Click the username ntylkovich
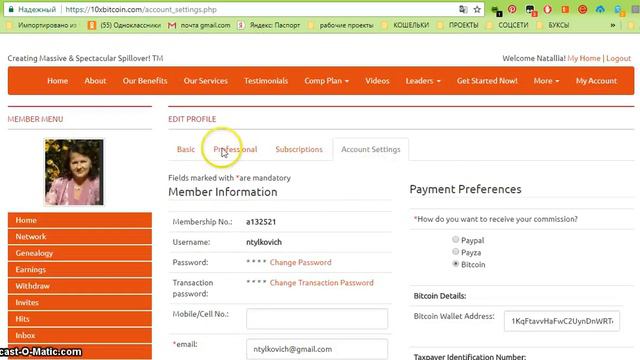Viewport: 640px width, 360px height. [x=264, y=242]
